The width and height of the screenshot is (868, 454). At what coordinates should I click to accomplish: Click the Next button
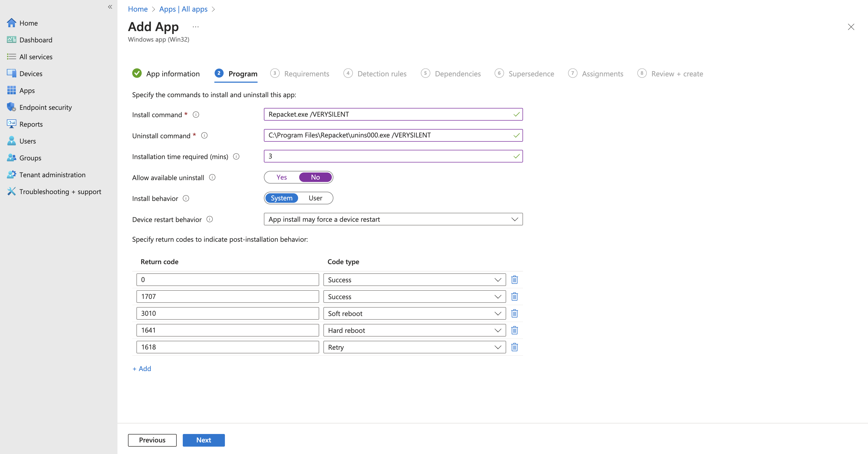tap(204, 440)
